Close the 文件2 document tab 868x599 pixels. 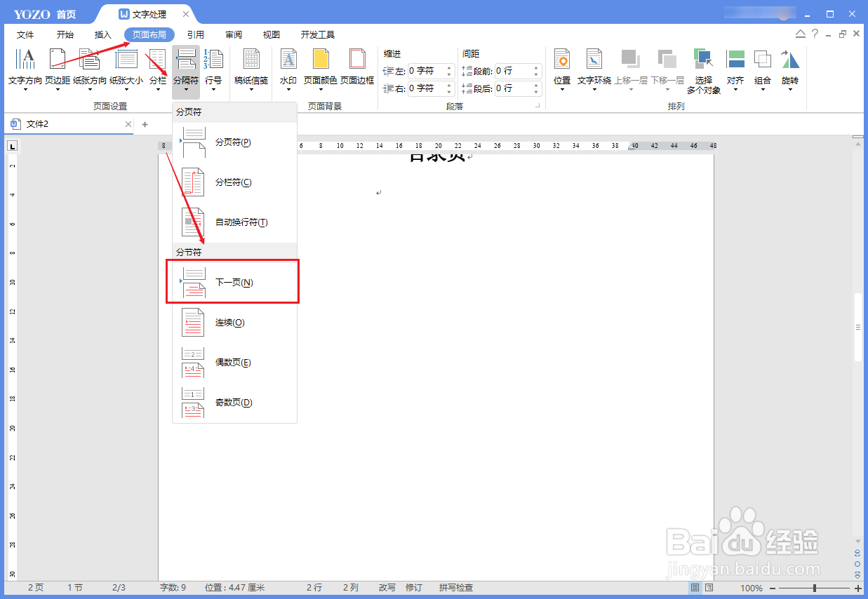128,124
